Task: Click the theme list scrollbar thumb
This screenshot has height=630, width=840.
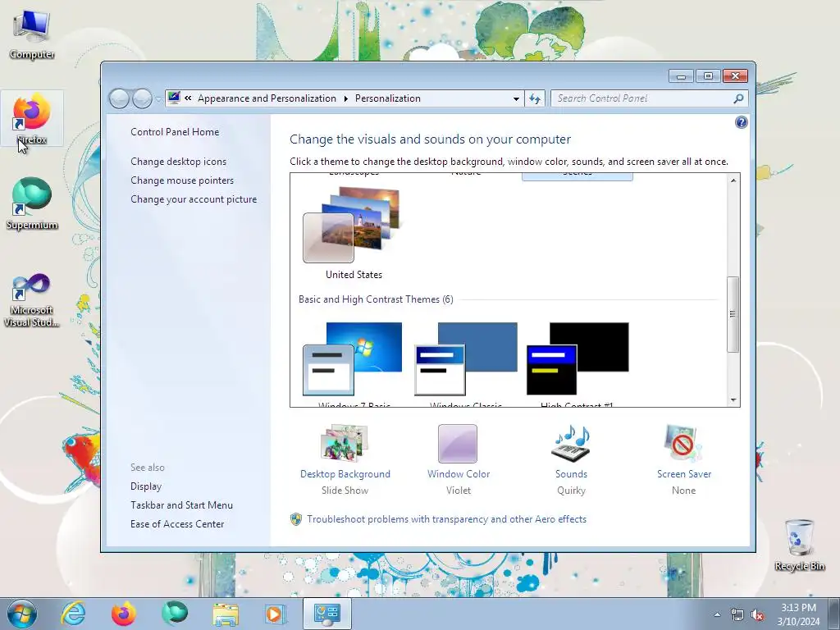Action: click(733, 314)
